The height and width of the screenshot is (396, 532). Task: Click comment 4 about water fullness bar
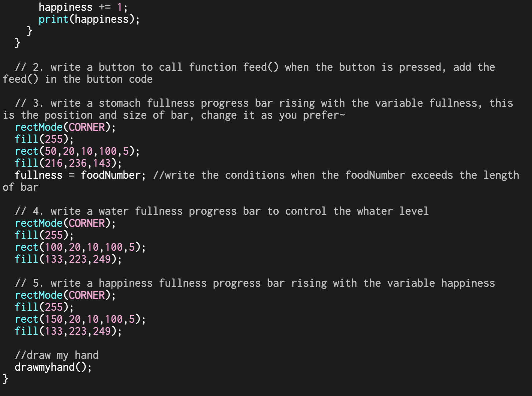click(x=222, y=211)
